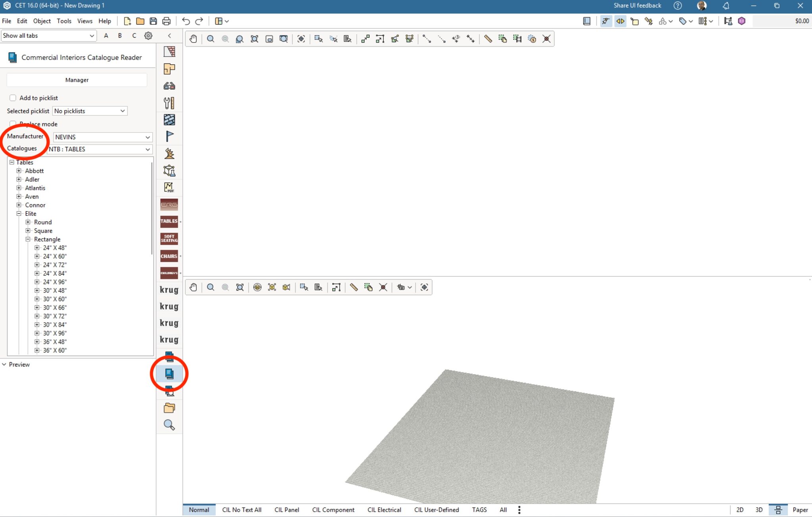Viewport: 812px width, 517px height.
Task: Toggle the 2D view mode button
Action: (740, 510)
